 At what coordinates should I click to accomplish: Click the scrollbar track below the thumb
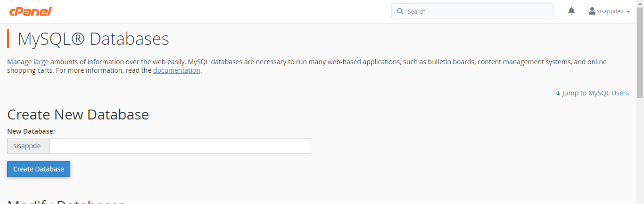pyautogui.click(x=640, y=151)
